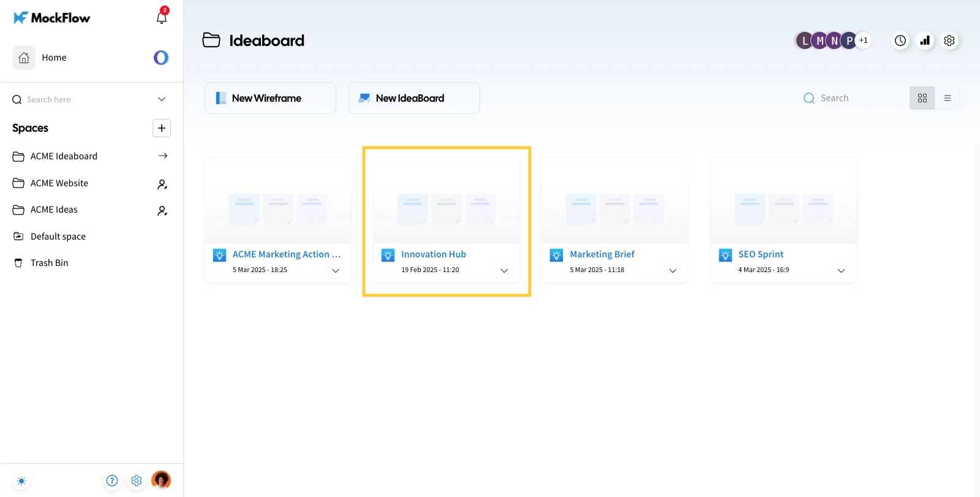Expand the sidebar search dropdown chevron
Screen dimensions: 980x497
click(x=162, y=99)
